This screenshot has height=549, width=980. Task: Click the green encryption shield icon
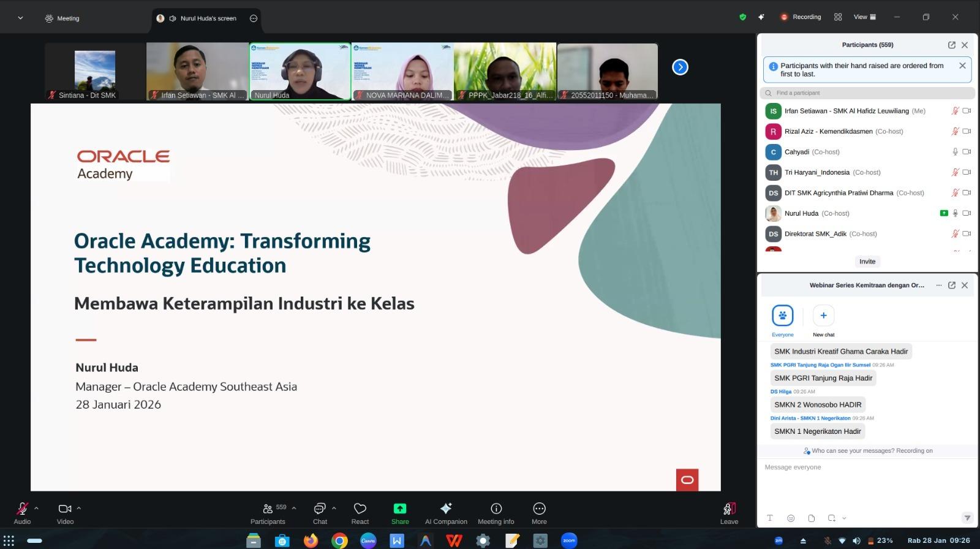pyautogui.click(x=743, y=17)
